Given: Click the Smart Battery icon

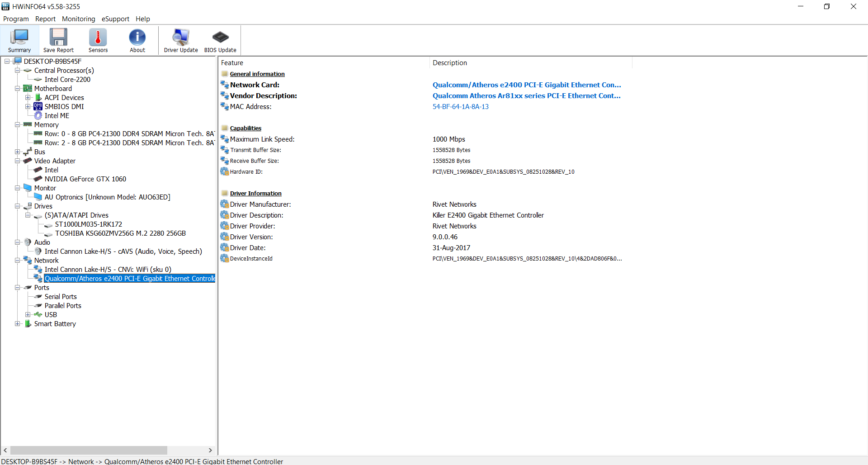Looking at the screenshot, I should pyautogui.click(x=28, y=323).
